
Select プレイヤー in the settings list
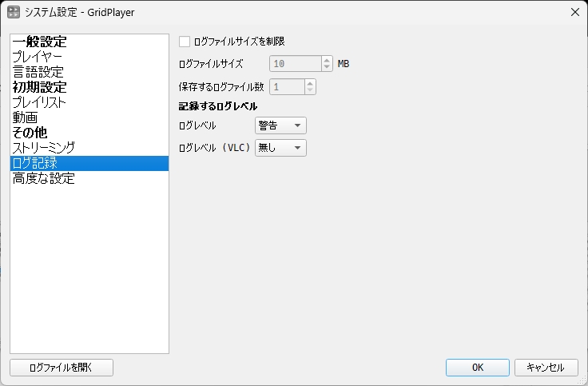point(37,58)
